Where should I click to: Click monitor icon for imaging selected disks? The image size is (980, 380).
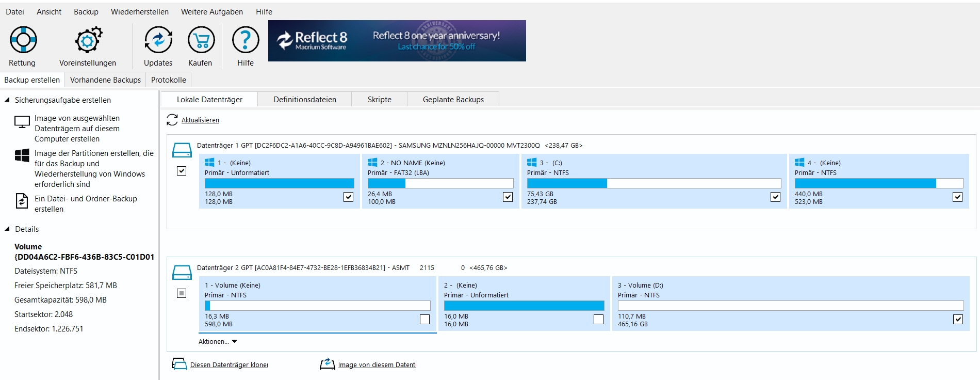click(x=22, y=122)
